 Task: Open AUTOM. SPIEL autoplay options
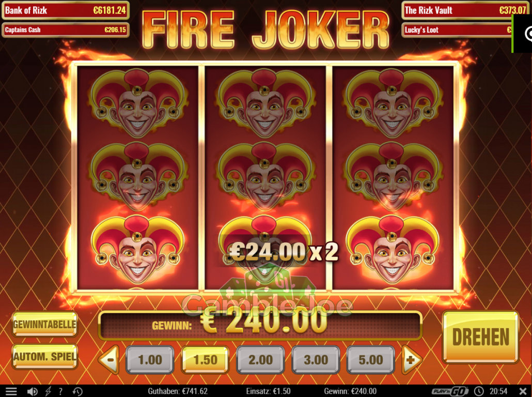pos(45,357)
